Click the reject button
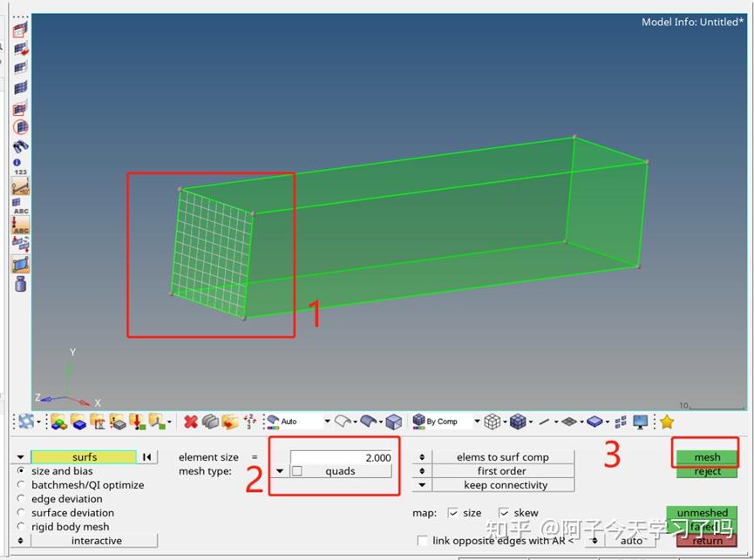Image resolution: width=754 pixels, height=560 pixels. (706, 471)
